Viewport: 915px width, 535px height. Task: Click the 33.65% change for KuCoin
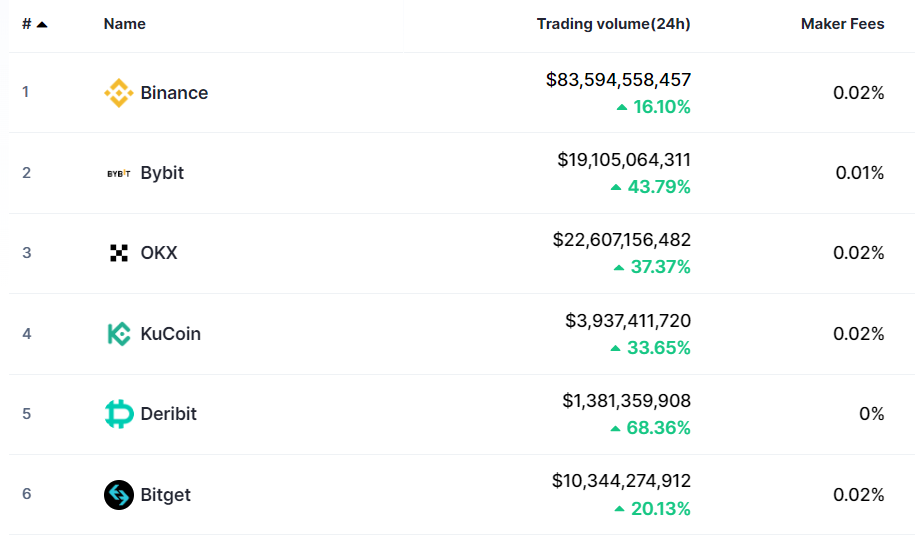[651, 348]
